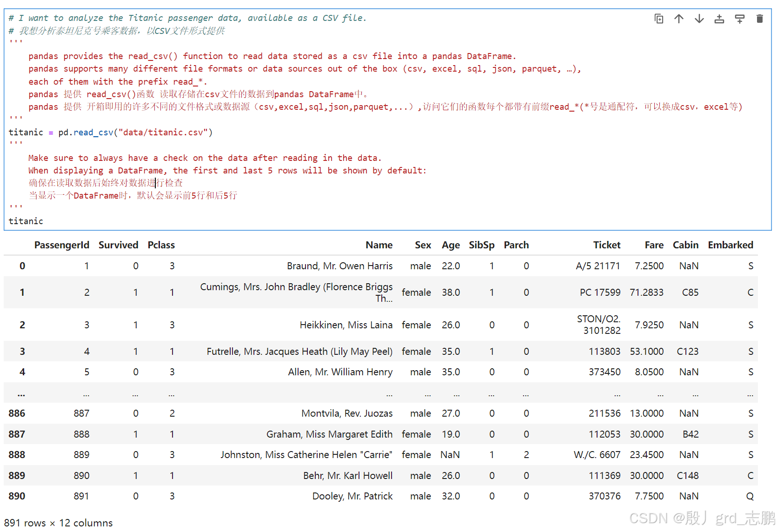Click the Name column header

[379, 245]
